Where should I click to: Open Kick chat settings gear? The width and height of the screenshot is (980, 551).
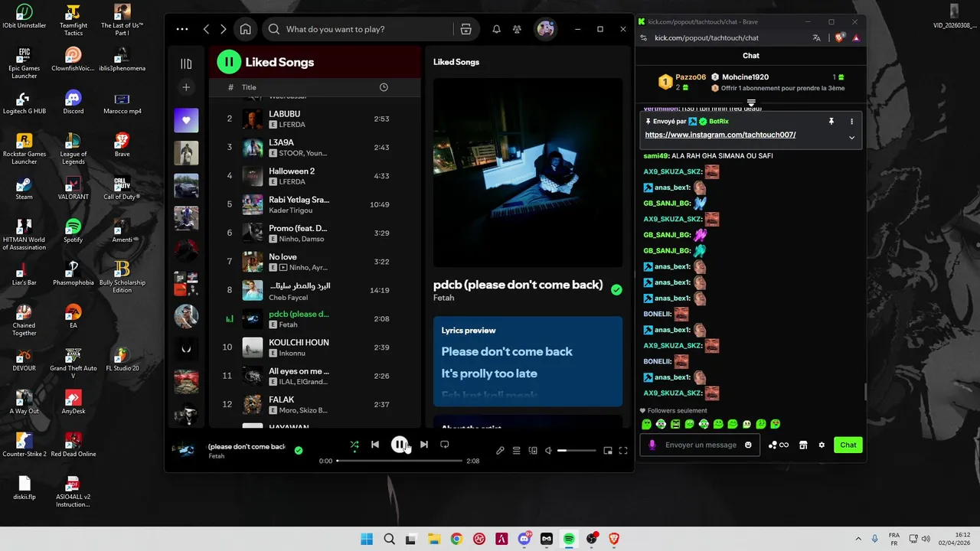click(822, 445)
